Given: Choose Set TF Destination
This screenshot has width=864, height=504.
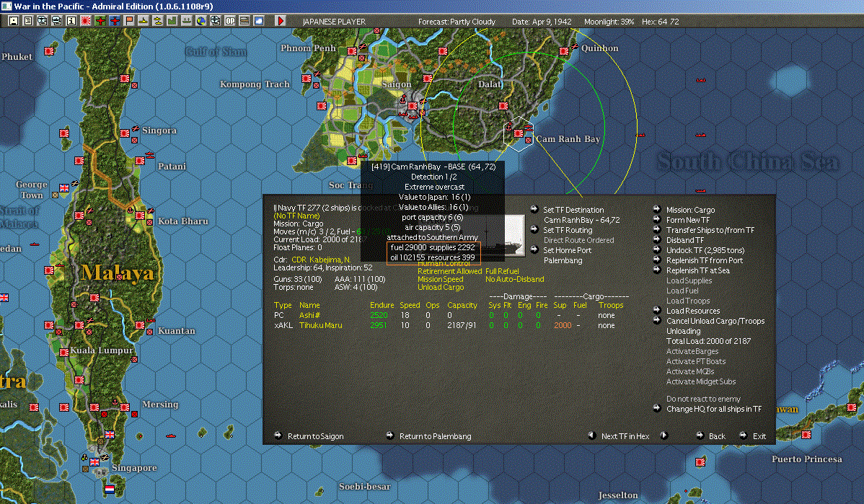Looking at the screenshot, I should click(573, 210).
